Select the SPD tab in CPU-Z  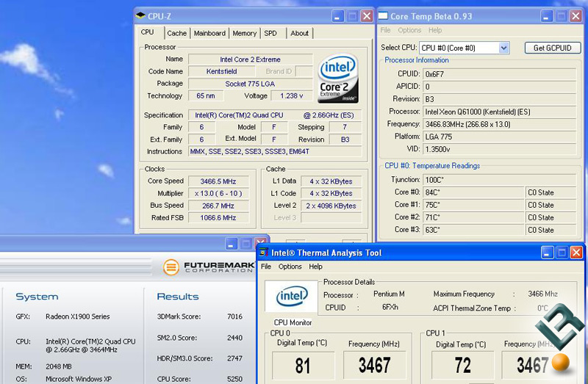(270, 33)
